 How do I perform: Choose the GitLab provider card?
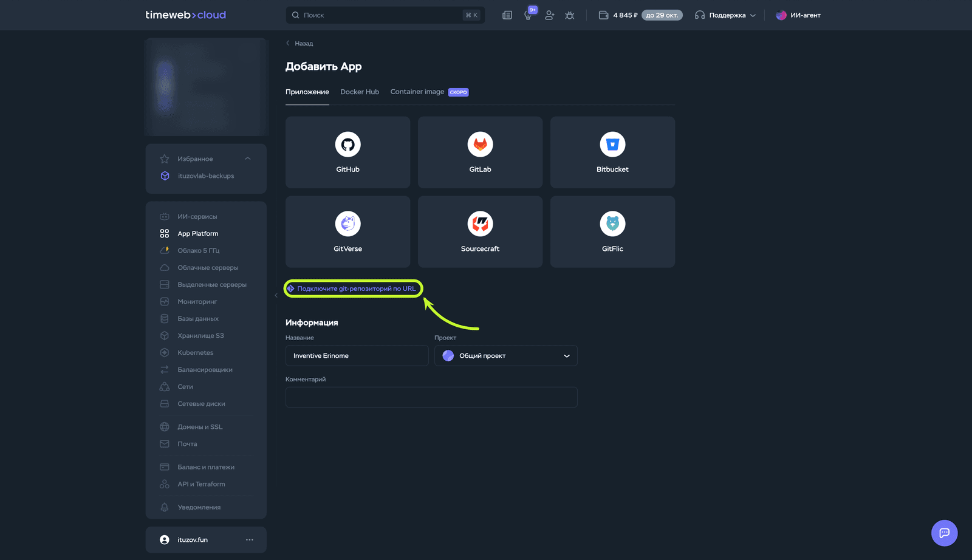point(480,152)
